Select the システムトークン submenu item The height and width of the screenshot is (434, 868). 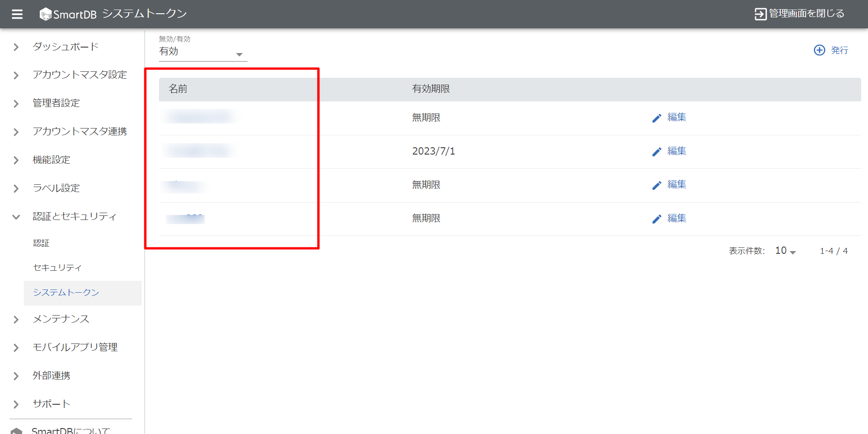(x=83, y=293)
